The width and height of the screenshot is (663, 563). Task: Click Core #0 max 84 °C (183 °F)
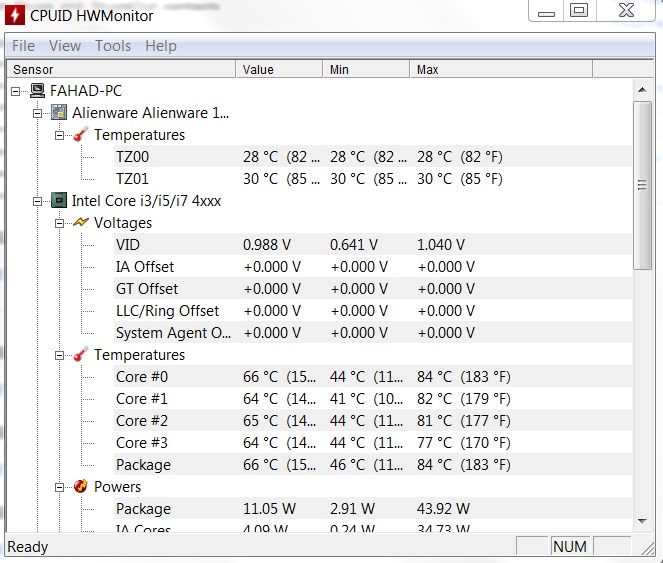pos(463,376)
